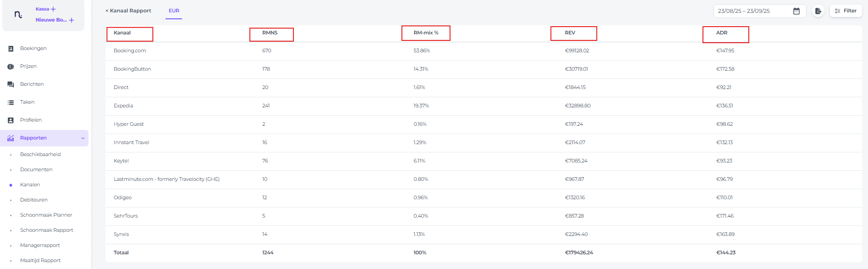Open Beschikbaarheid report in sidebar
The image size is (868, 269).
coord(40,155)
